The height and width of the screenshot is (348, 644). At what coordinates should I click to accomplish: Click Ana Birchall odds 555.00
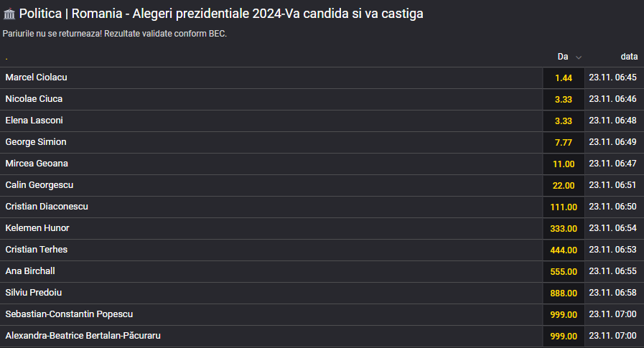tap(564, 271)
